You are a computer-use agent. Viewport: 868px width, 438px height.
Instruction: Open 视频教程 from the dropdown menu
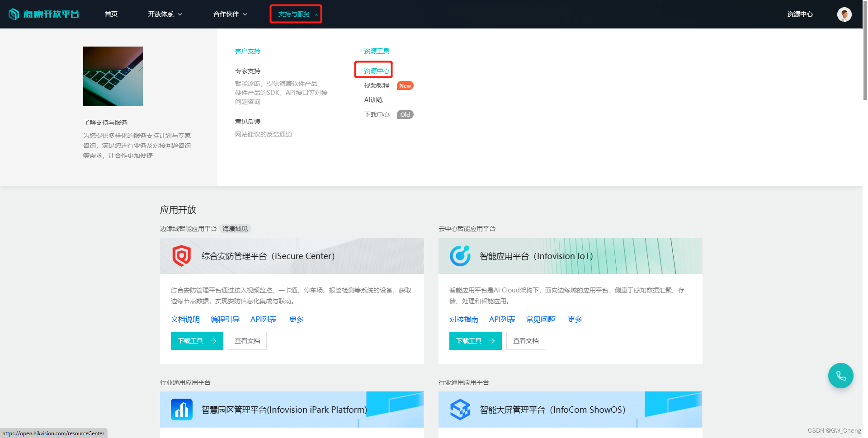(377, 85)
